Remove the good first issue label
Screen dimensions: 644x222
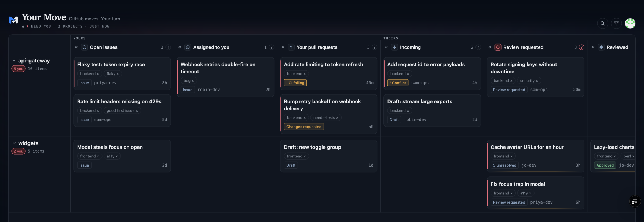[137, 111]
